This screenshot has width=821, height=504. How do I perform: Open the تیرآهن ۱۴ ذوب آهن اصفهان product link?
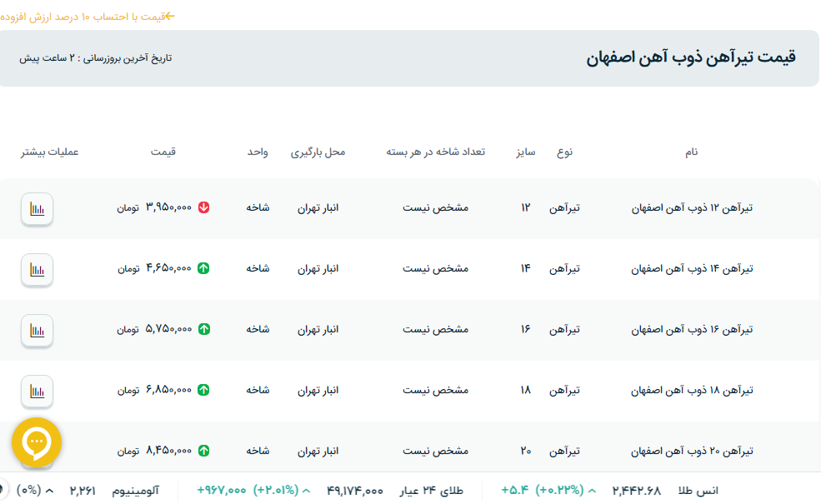pyautogui.click(x=692, y=268)
